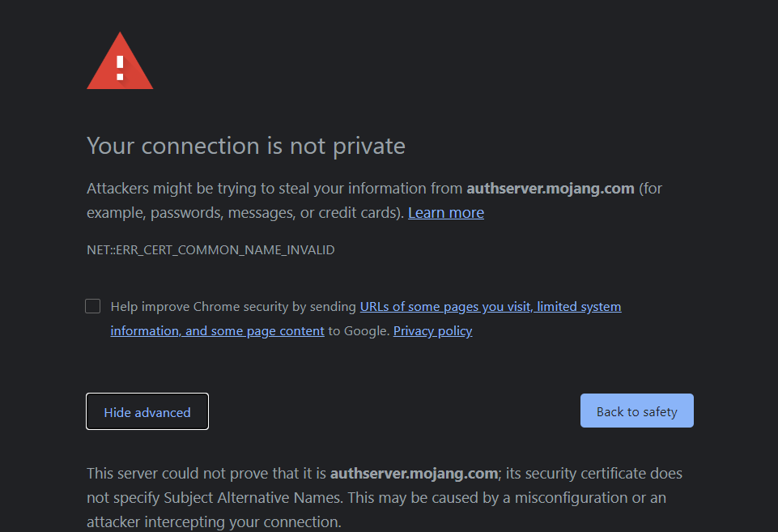The height and width of the screenshot is (532, 778).
Task: Open the 'Learn more' link
Action: click(x=446, y=212)
